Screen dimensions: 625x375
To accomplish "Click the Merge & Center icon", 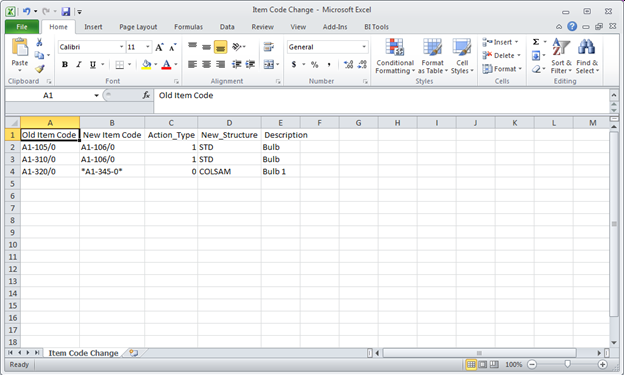I will tap(269, 64).
